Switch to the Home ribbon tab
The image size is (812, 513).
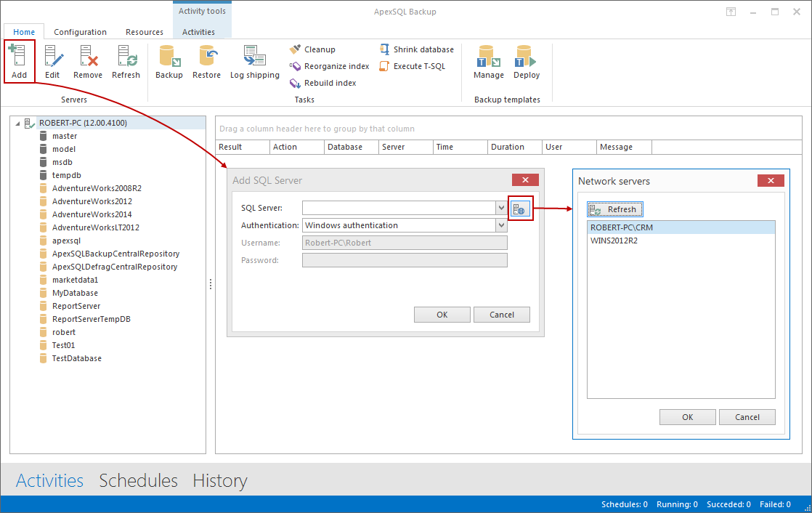[x=24, y=32]
